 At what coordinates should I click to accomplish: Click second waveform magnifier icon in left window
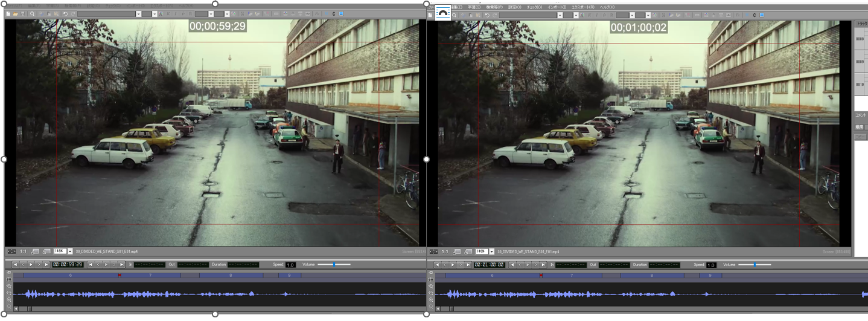tap(9, 293)
